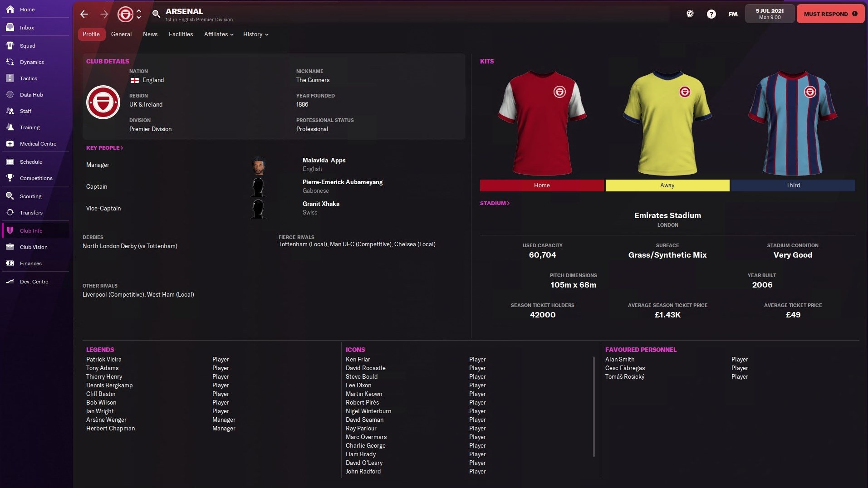Open the Tactics board icon
Image resolution: width=868 pixels, height=488 pixels.
[x=10, y=78]
